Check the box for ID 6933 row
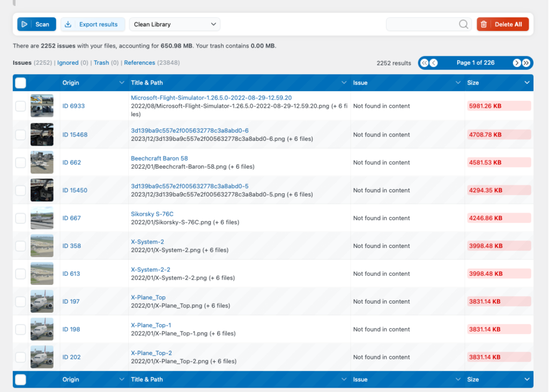Image resolution: width=549 pixels, height=392 pixels. pos(20,106)
